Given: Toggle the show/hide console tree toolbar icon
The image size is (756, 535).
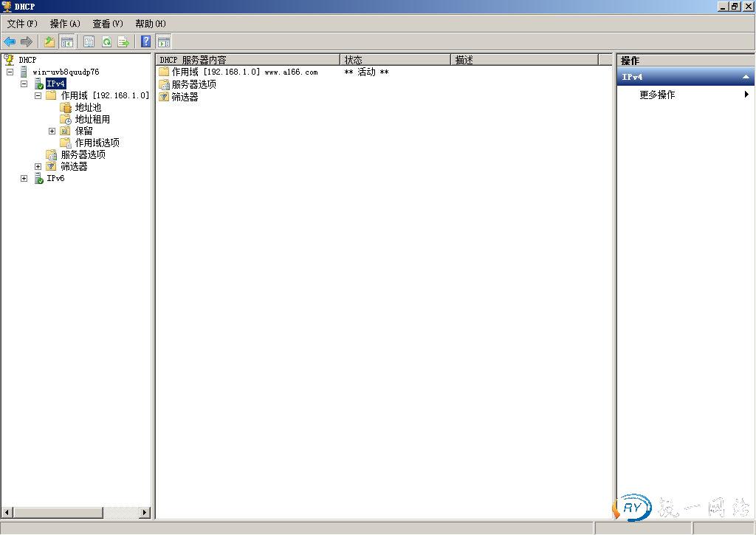Looking at the screenshot, I should point(66,42).
